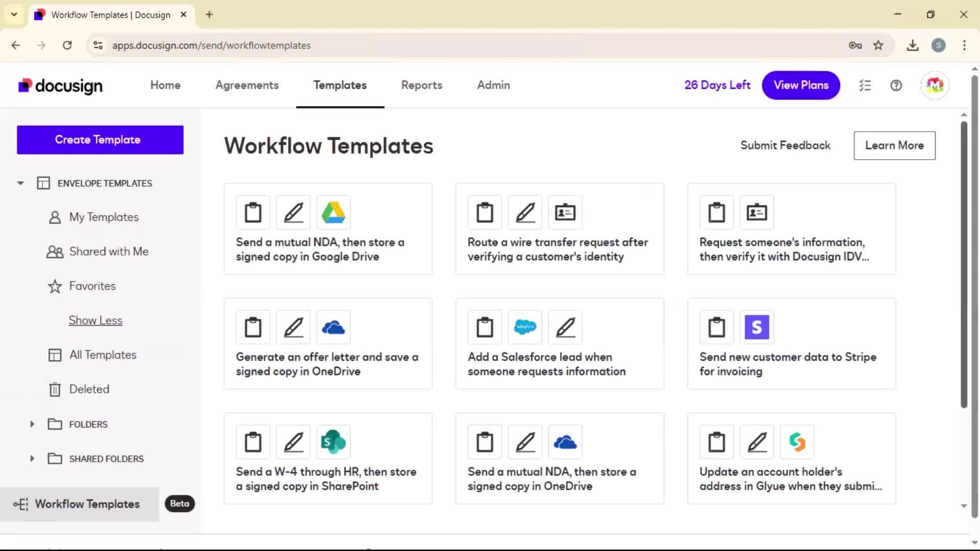Click the Beta badge

[180, 504]
